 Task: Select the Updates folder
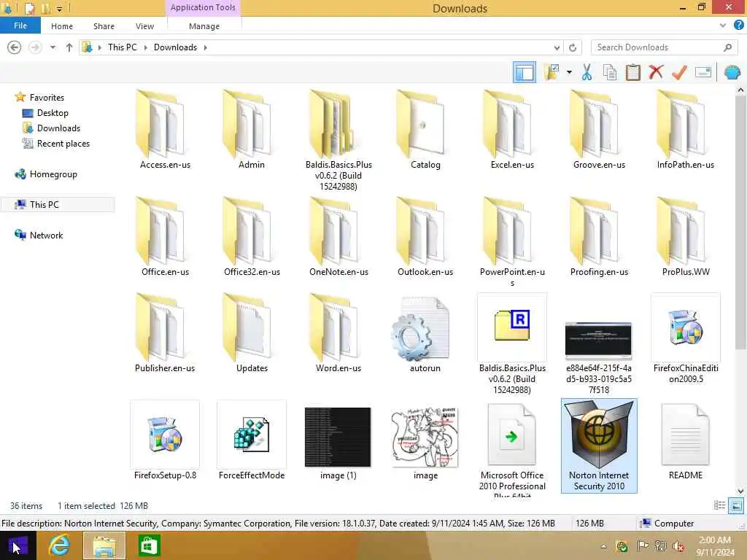[252, 333]
